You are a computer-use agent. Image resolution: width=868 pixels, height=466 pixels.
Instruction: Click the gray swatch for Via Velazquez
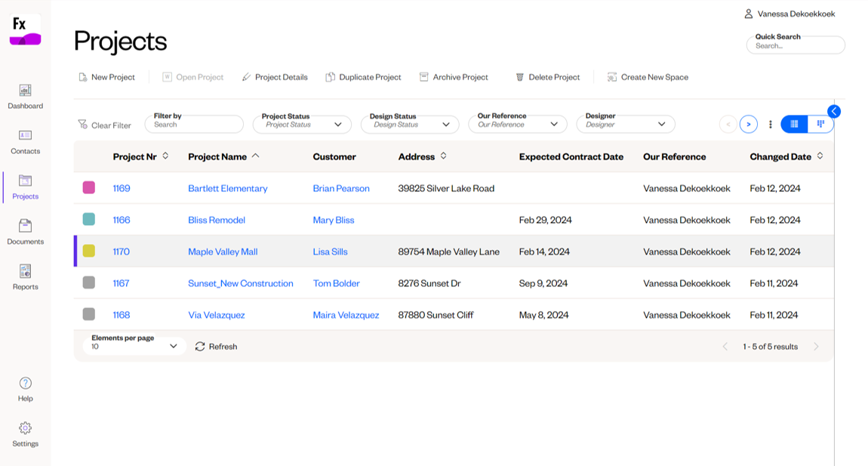pyautogui.click(x=88, y=314)
